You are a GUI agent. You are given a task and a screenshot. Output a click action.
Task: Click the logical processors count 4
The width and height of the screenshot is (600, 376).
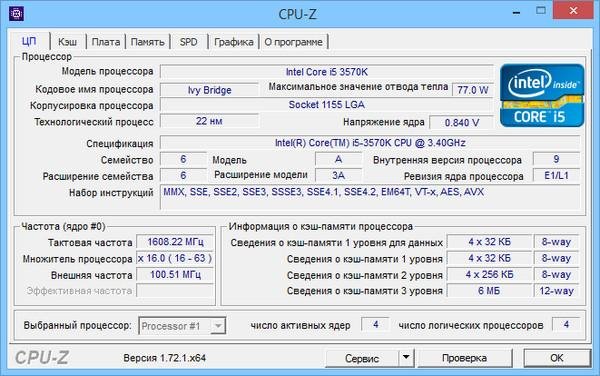(x=566, y=325)
